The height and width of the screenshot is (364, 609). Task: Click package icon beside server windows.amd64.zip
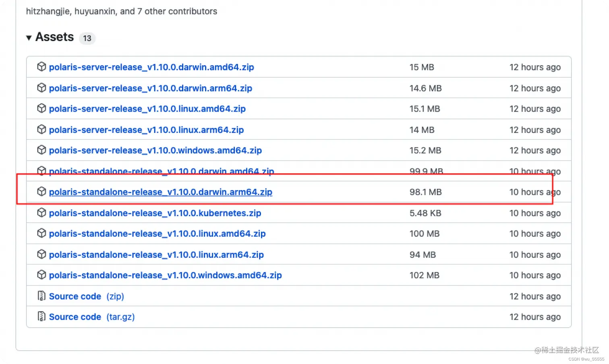(x=41, y=150)
